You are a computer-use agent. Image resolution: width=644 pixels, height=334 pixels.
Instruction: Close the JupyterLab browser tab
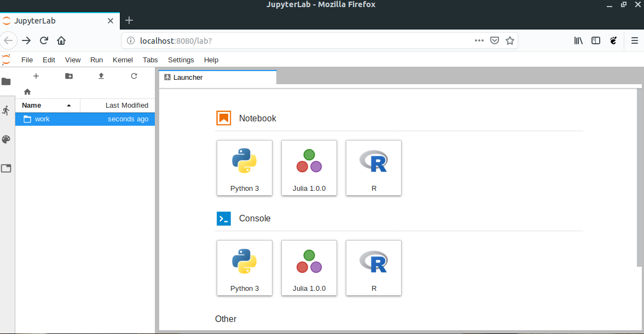point(111,21)
